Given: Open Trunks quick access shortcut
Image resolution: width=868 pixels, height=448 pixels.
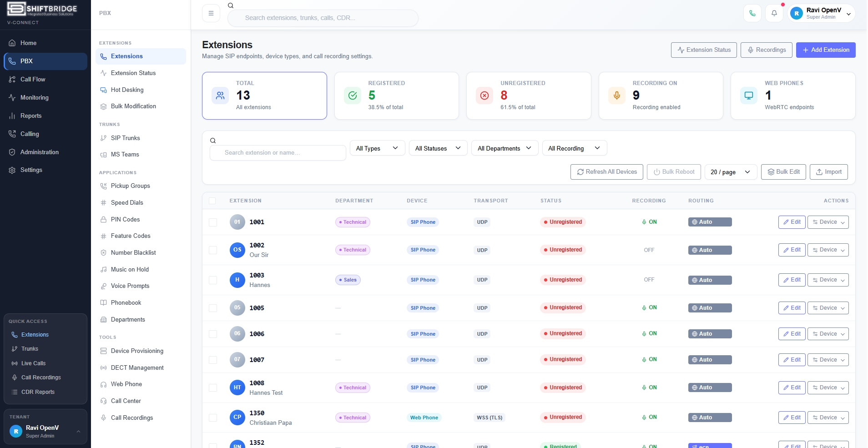Looking at the screenshot, I should pos(45,349).
